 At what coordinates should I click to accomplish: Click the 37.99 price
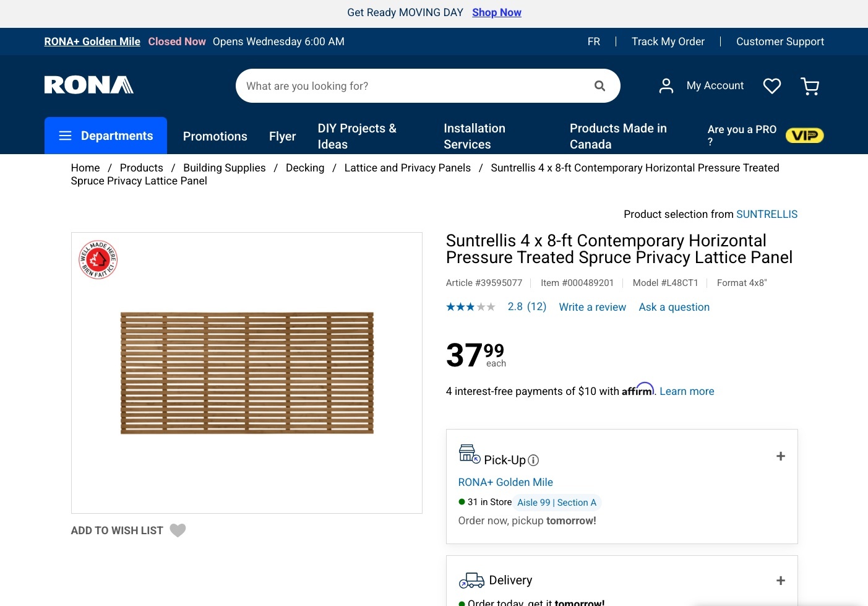(x=476, y=355)
